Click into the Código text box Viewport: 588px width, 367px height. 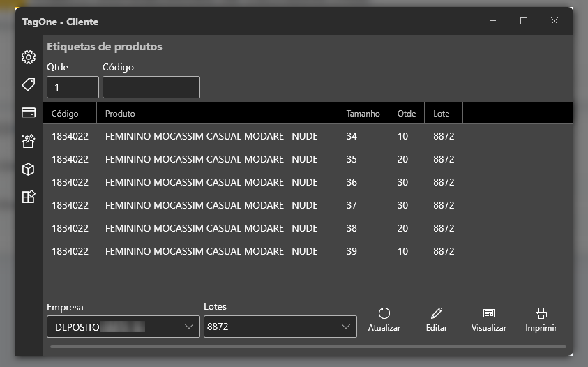click(x=151, y=87)
